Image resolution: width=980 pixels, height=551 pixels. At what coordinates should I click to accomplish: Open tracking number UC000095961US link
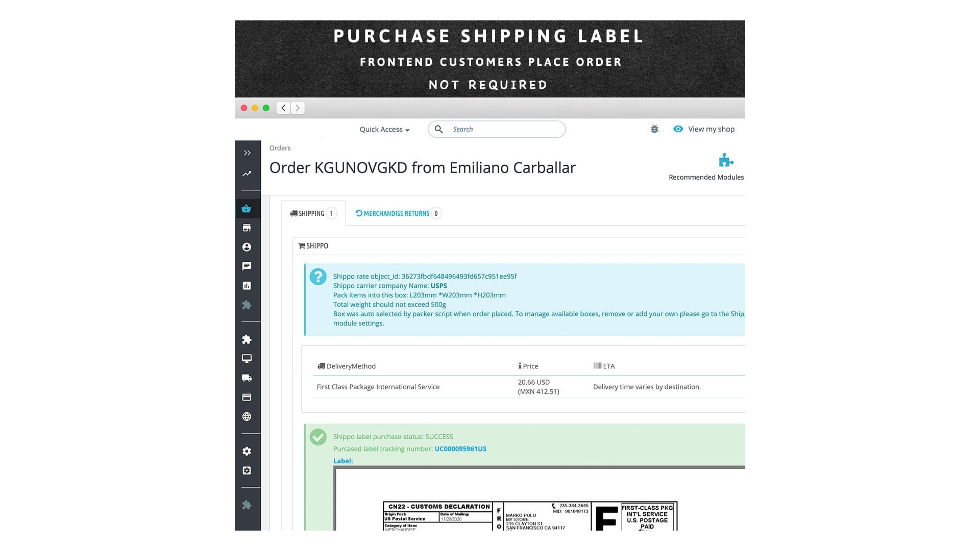coord(460,449)
